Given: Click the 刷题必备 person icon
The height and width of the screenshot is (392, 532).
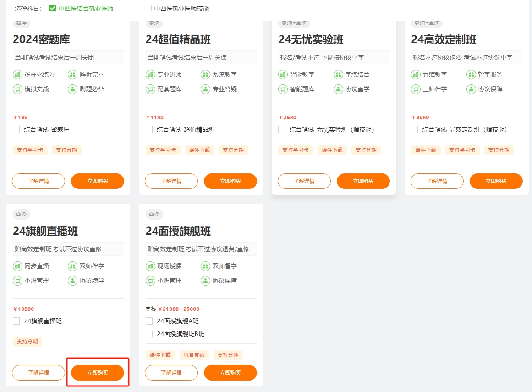Looking at the screenshot, I should [72, 89].
